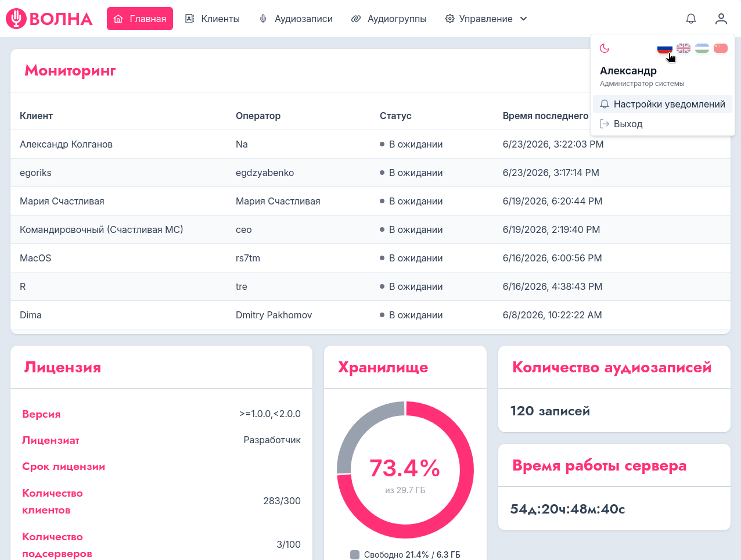The image size is (741, 560).
Task: Click operator ceo cell
Action: pyautogui.click(x=244, y=229)
